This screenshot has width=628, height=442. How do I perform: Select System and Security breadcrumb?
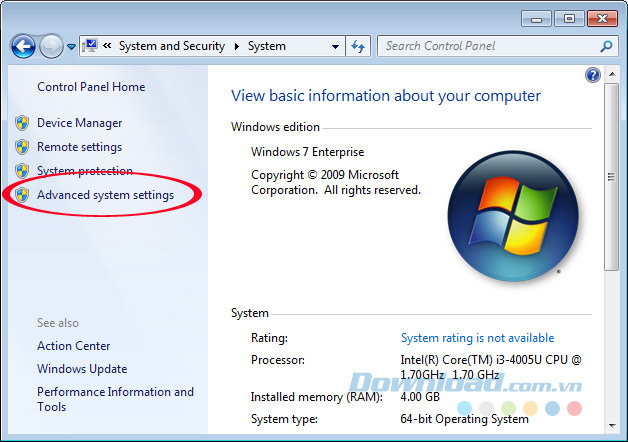coord(172,46)
